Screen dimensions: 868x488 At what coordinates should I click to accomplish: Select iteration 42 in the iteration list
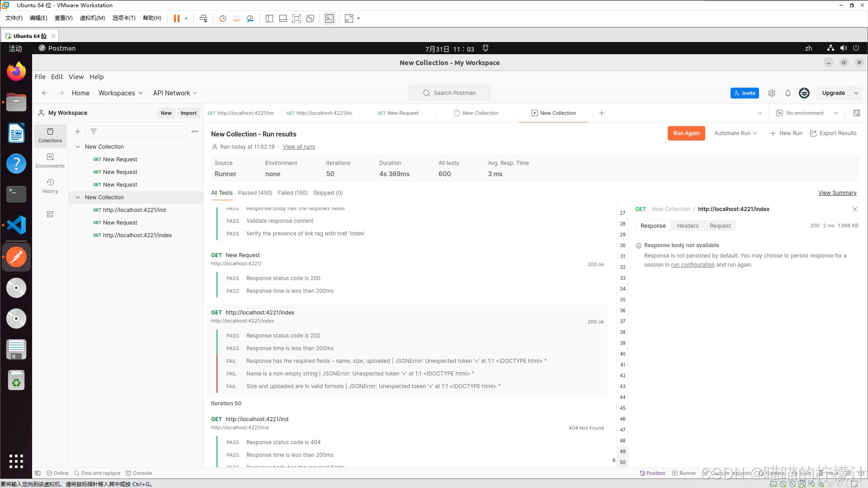[x=623, y=375]
